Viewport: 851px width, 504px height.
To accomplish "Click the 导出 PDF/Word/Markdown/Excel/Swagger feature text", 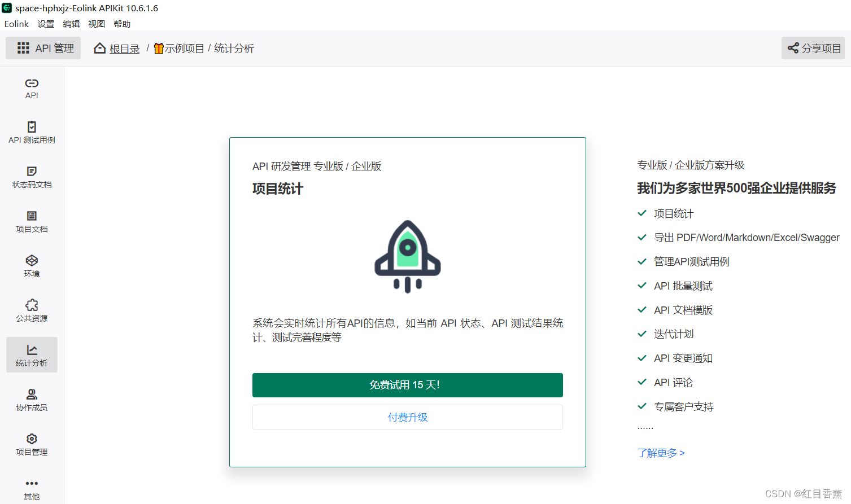I will [747, 238].
